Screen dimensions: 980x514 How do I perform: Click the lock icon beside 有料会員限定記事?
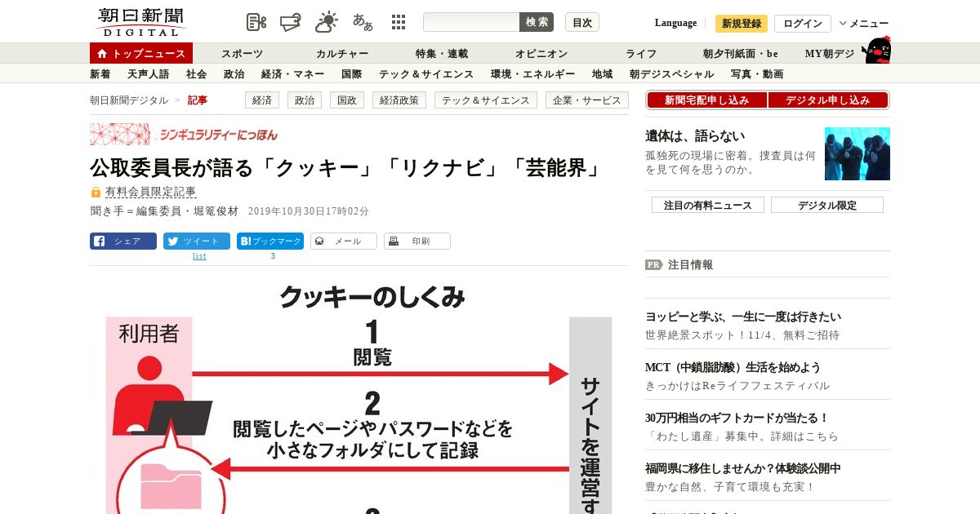pyautogui.click(x=96, y=193)
